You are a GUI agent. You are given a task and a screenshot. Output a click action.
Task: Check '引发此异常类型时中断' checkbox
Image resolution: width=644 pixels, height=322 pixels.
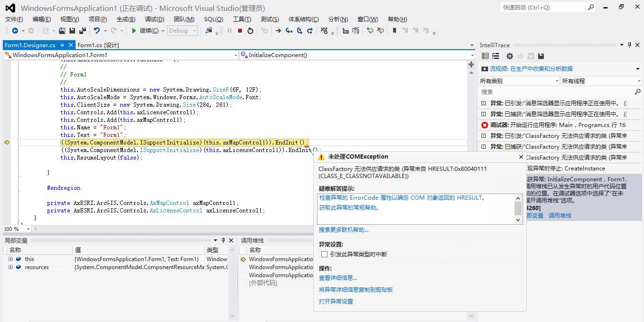324,254
